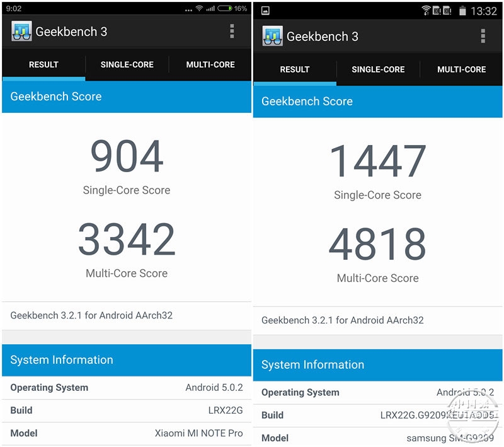Screen dimensions: 504x447
Task: Tap Wi-Fi icon in Xiaomi status bar
Action: pyautogui.click(x=199, y=8)
